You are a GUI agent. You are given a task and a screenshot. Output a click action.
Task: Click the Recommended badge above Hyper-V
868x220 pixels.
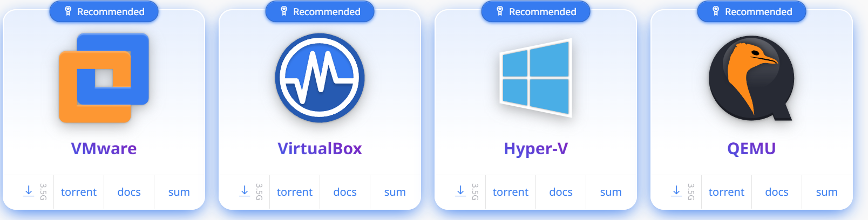(x=535, y=11)
